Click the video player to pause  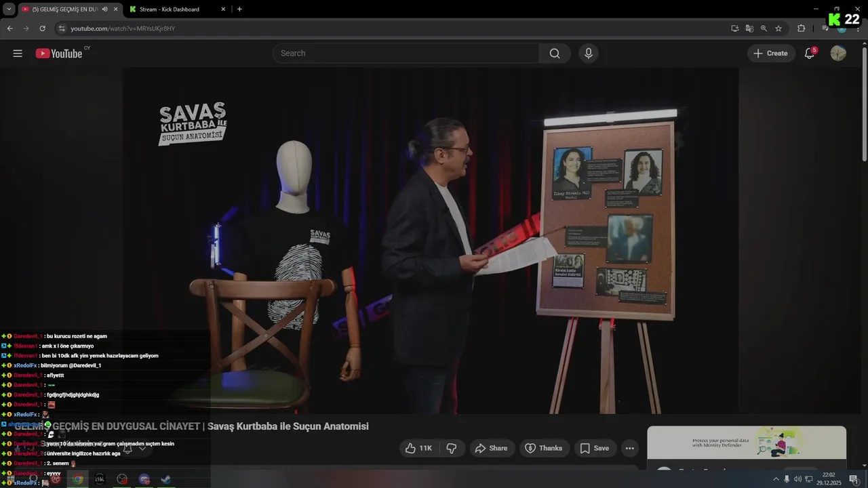tap(430, 241)
